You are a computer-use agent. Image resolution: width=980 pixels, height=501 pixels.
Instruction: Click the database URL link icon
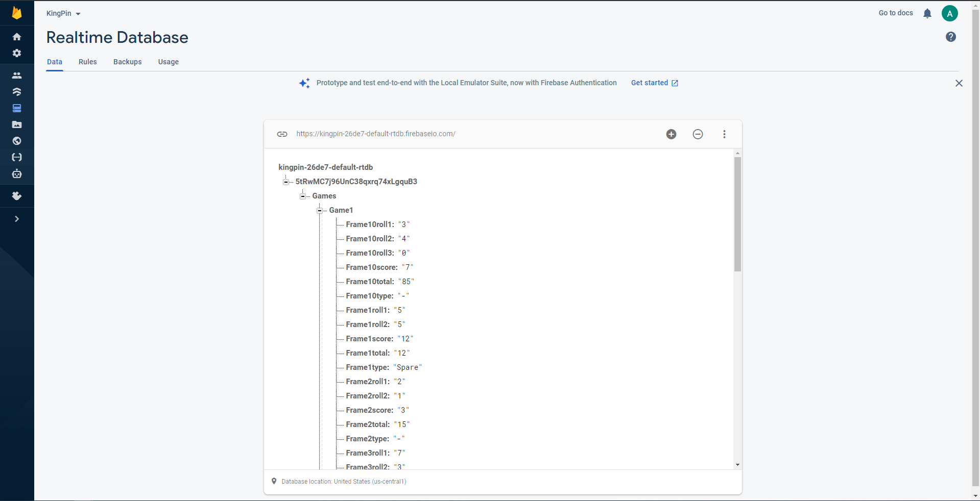point(282,134)
